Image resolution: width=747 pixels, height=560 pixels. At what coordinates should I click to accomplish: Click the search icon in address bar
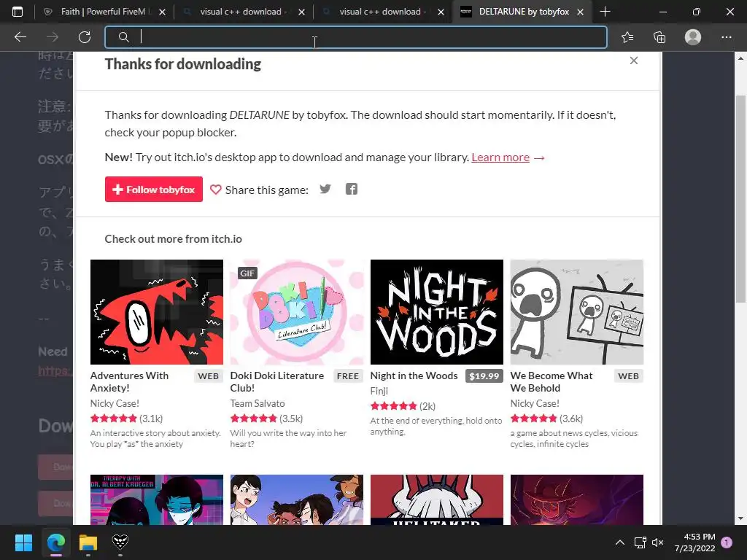click(124, 36)
